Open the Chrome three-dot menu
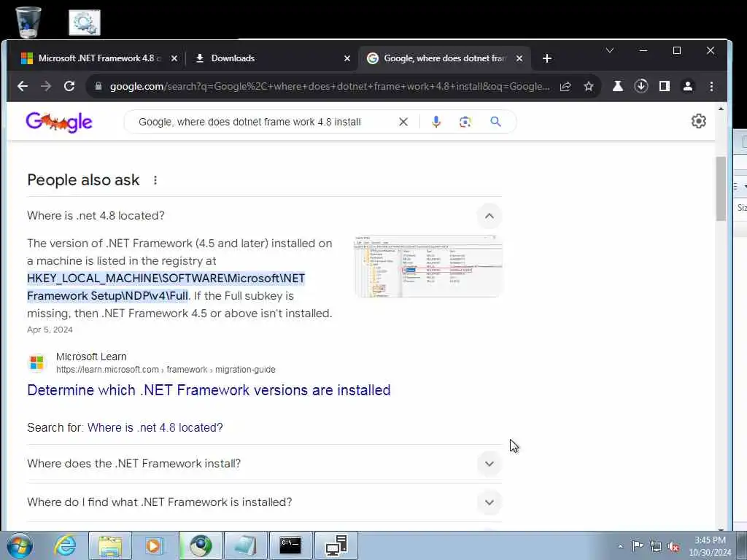This screenshot has height=560, width=747. 712,86
